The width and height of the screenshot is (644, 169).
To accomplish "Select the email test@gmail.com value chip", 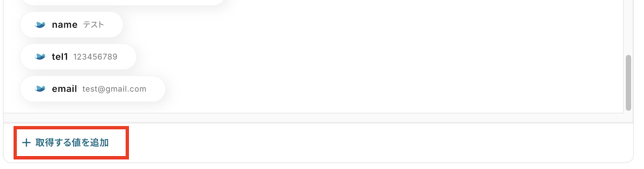I will click(93, 89).
